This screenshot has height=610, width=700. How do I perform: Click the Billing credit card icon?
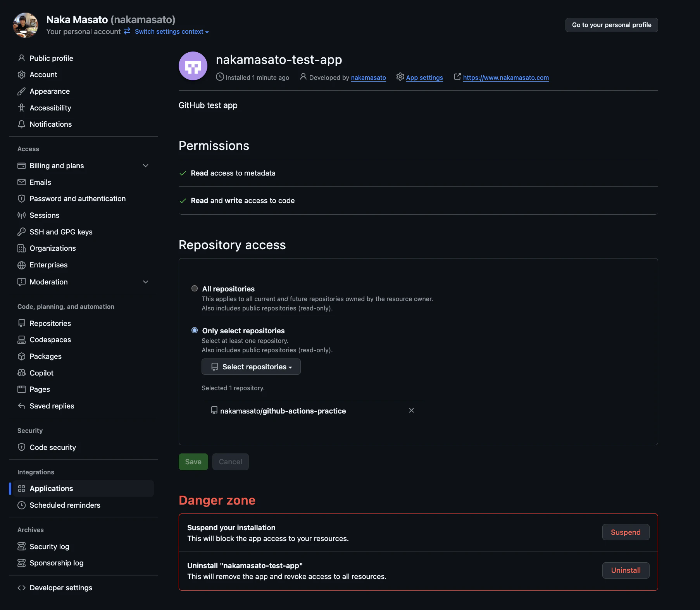point(22,166)
